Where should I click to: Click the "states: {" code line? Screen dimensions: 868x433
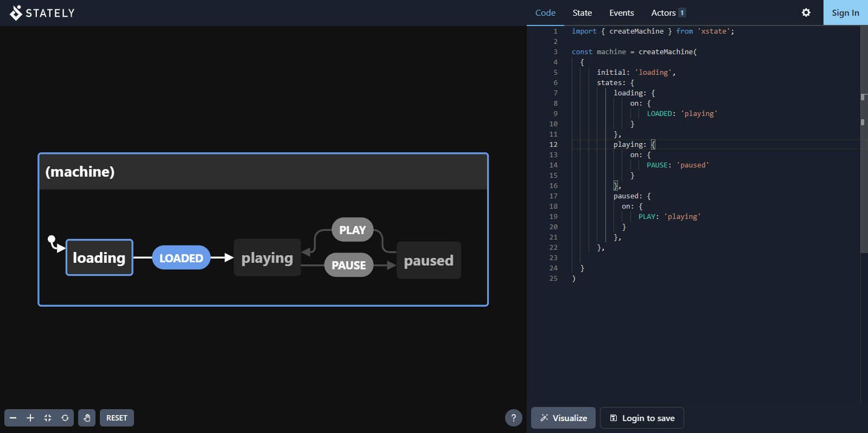tap(615, 83)
